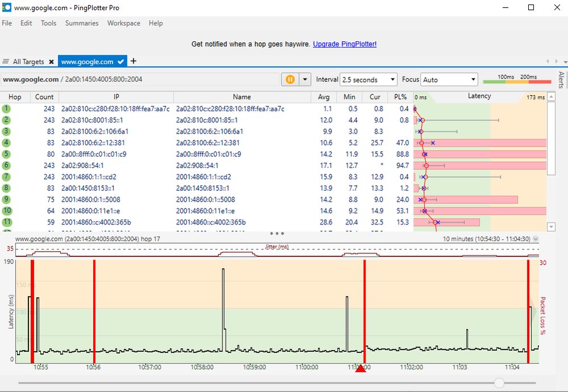Click the hop 2 green circle icon

6,120
